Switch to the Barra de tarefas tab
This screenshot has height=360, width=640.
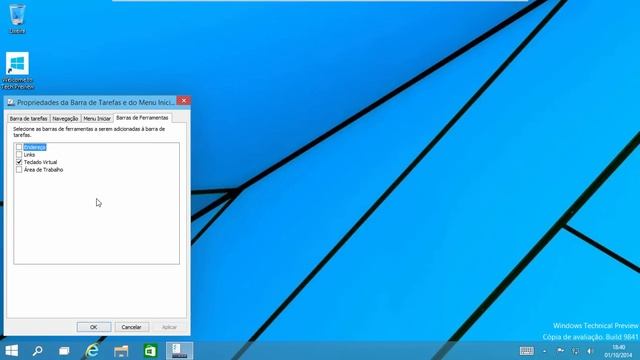tap(29, 118)
